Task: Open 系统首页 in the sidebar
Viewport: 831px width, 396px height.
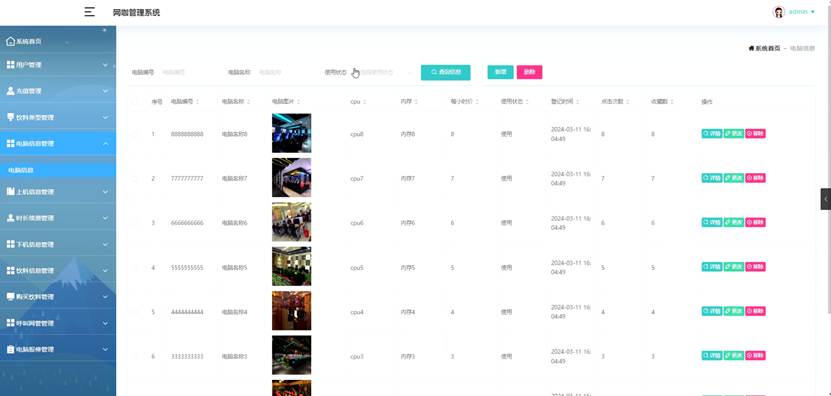Action: (x=58, y=41)
